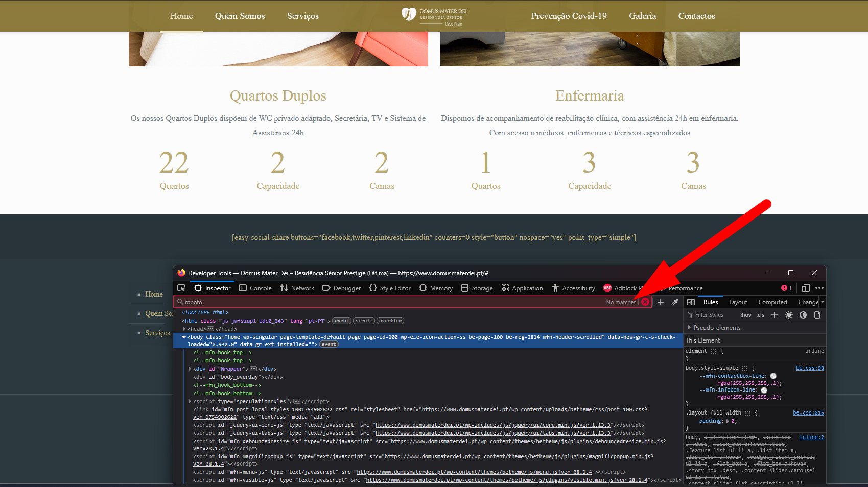Open the inline:2 source link
Viewport: 868px width, 487px height.
coord(811,437)
